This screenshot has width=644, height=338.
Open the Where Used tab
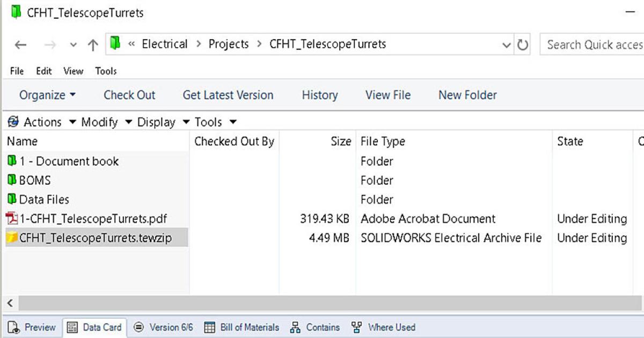(384, 327)
